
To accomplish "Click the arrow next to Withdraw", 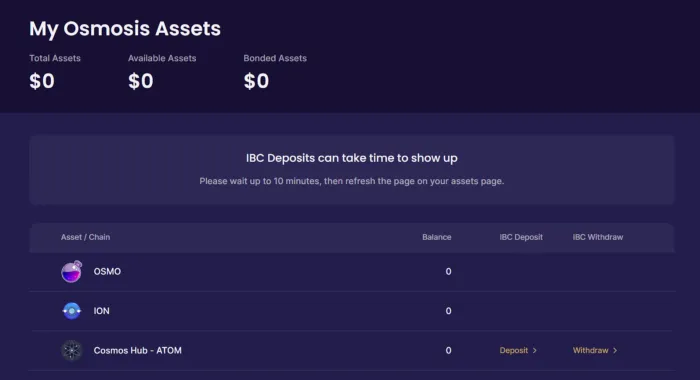I will tap(615, 351).
